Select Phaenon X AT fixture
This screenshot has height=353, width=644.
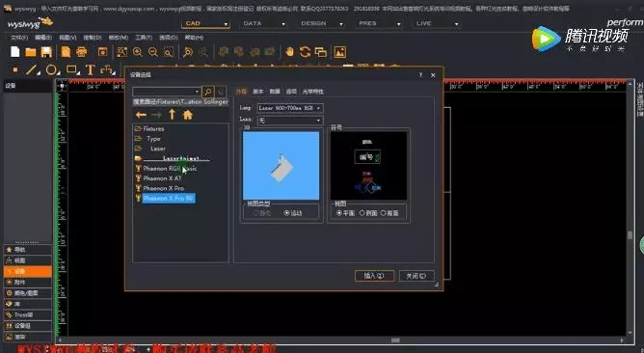162,178
